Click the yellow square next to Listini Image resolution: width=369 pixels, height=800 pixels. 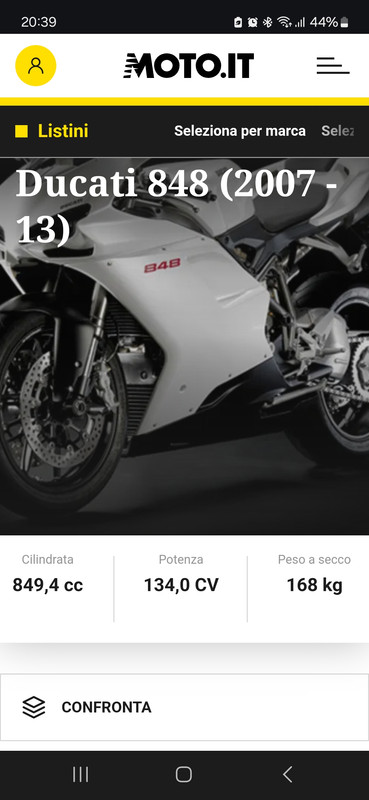click(x=21, y=132)
